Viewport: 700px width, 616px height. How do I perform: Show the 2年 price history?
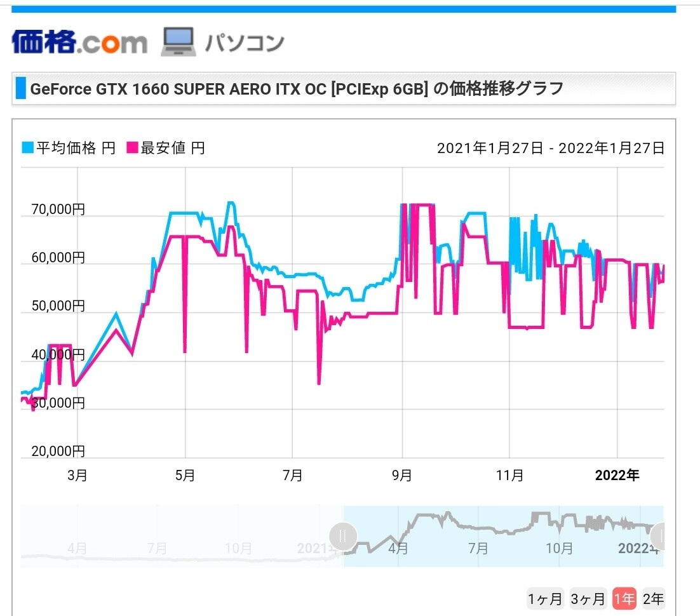[653, 598]
